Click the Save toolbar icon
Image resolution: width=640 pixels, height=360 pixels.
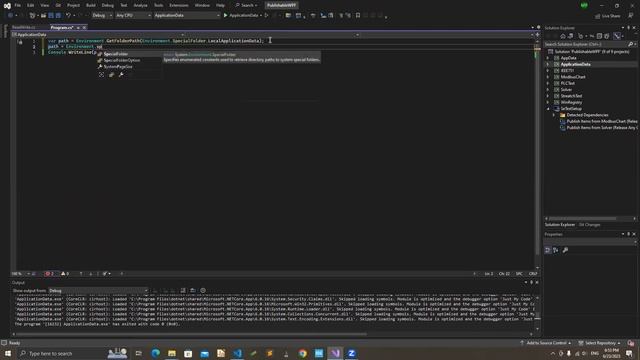(51, 16)
